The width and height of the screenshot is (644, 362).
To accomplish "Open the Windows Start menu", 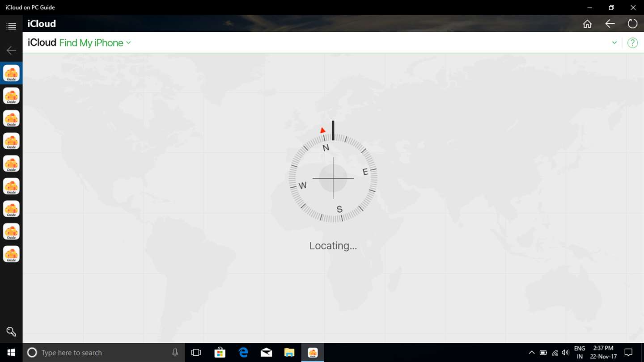I will pyautogui.click(x=11, y=353).
